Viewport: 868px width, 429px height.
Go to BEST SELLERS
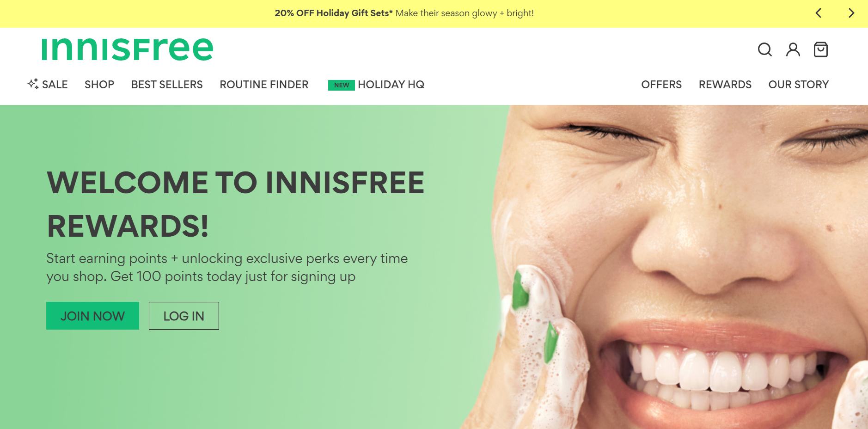click(x=167, y=85)
